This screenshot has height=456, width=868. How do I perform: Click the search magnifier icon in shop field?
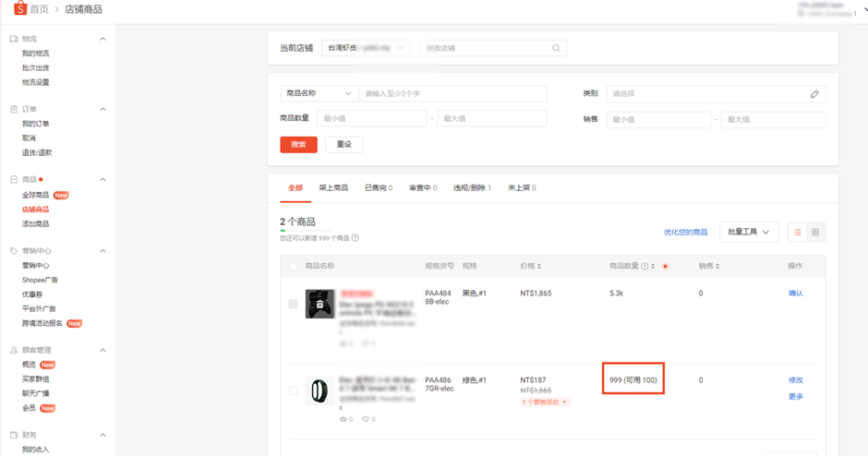point(556,48)
